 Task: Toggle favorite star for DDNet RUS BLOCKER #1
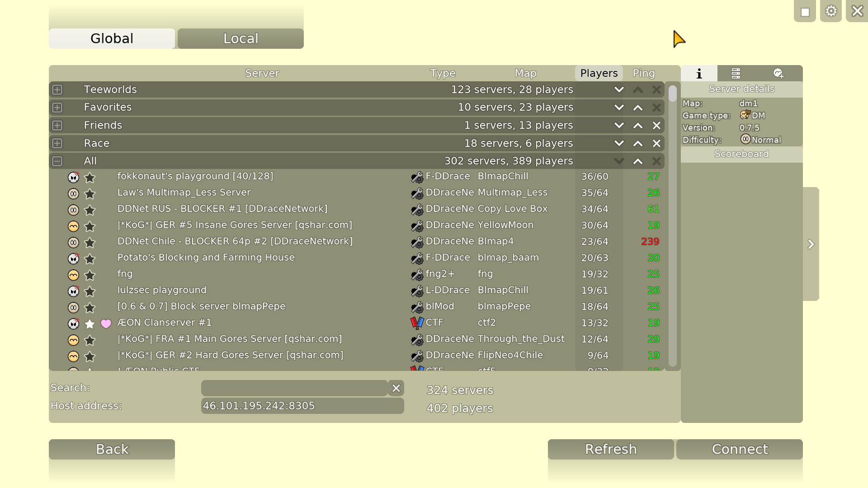(x=90, y=210)
